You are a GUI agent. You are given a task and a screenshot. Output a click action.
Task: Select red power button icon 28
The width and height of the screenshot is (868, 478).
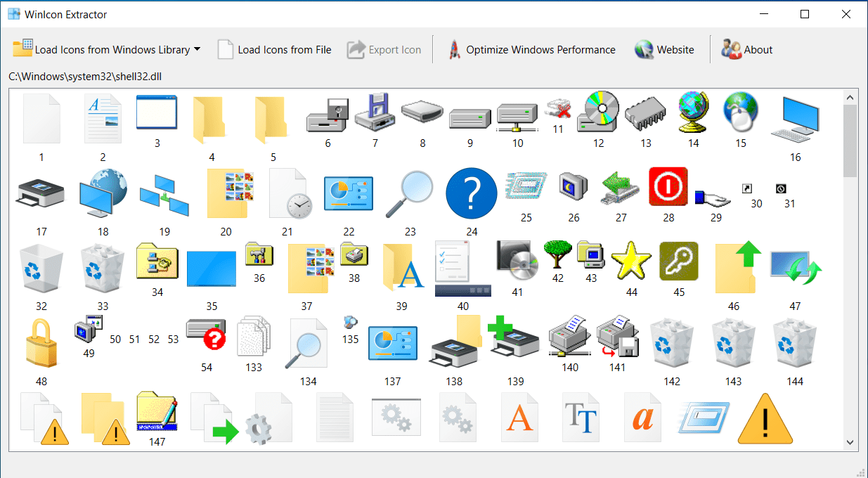668,186
